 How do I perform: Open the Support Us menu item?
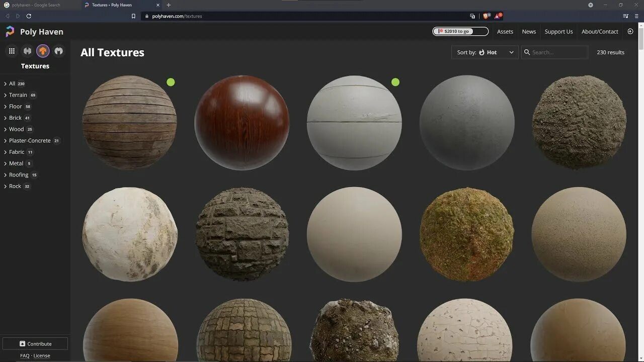tap(558, 32)
